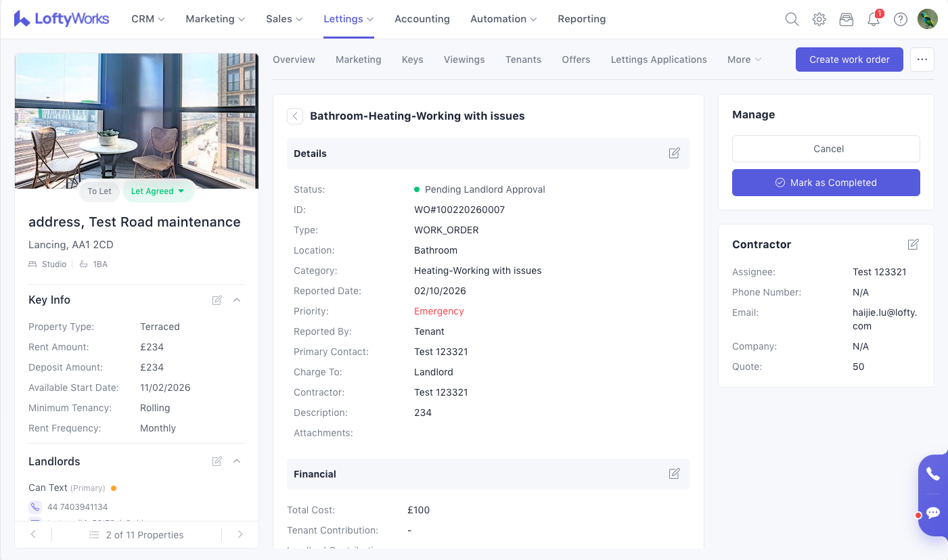Collapse the Landlords section
The height and width of the screenshot is (560, 948).
point(237,461)
